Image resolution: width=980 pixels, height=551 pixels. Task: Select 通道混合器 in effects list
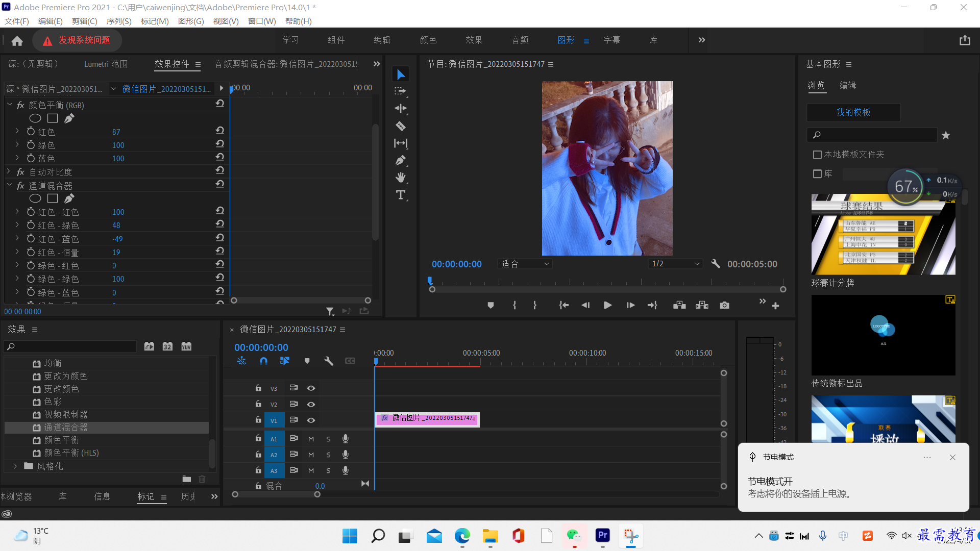pyautogui.click(x=106, y=428)
